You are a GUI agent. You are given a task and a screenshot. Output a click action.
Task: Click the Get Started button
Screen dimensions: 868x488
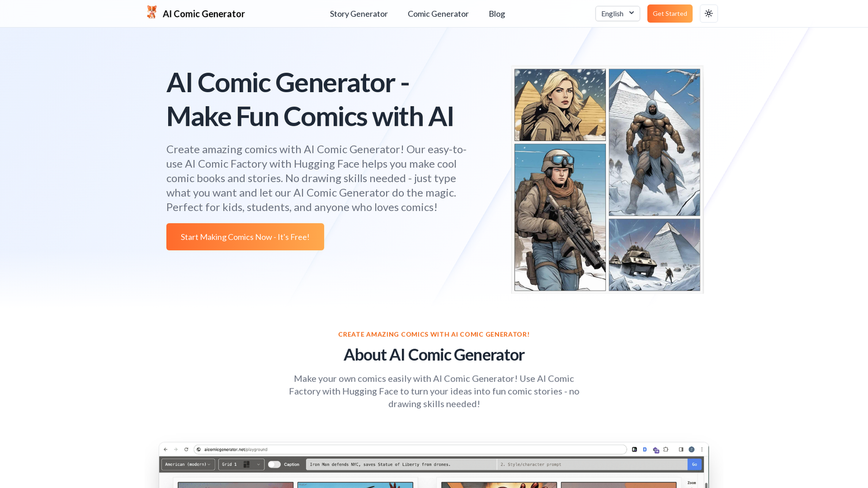[x=669, y=14]
